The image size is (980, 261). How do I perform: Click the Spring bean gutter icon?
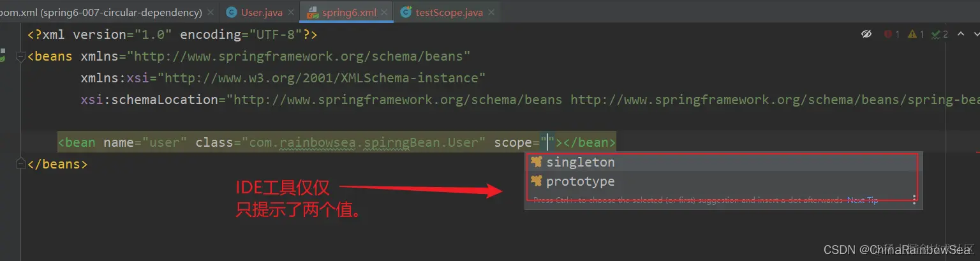pyautogui.click(x=3, y=56)
